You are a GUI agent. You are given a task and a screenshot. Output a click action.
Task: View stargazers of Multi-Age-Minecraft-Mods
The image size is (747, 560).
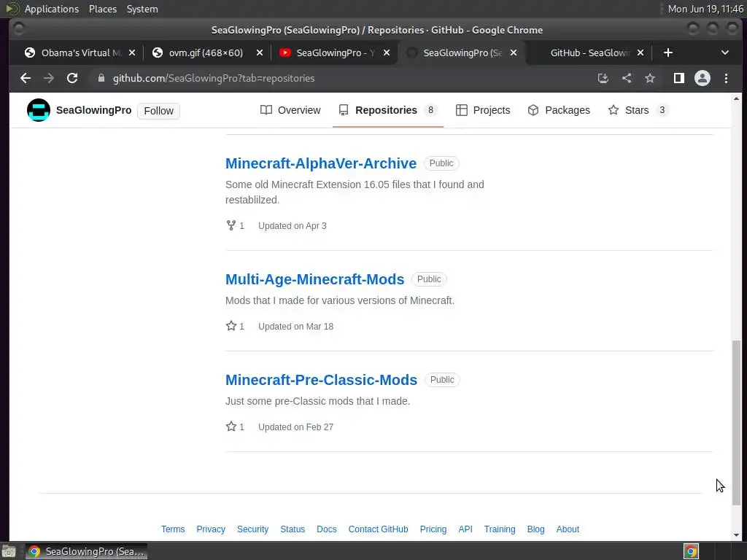236,326
